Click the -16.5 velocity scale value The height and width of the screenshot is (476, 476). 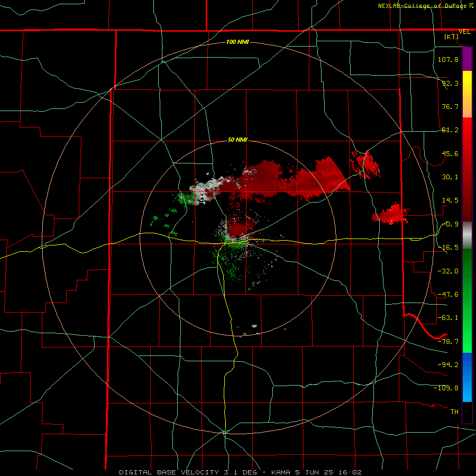coord(448,248)
